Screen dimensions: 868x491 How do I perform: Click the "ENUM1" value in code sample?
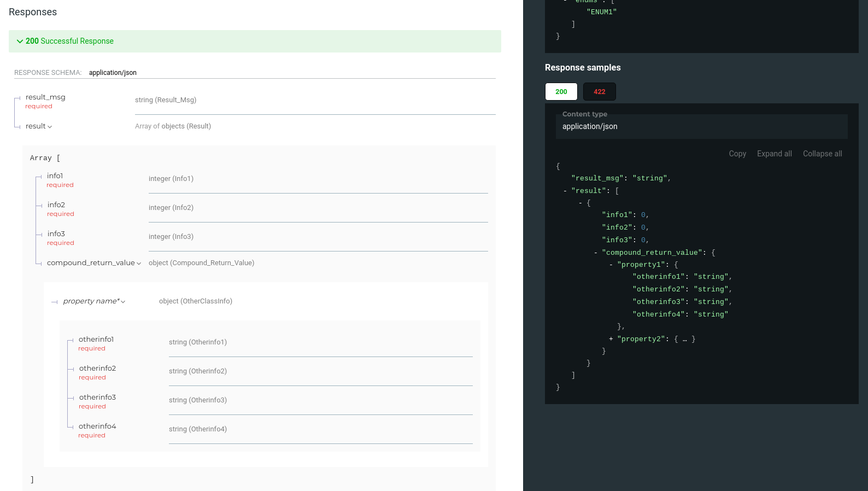pyautogui.click(x=602, y=12)
